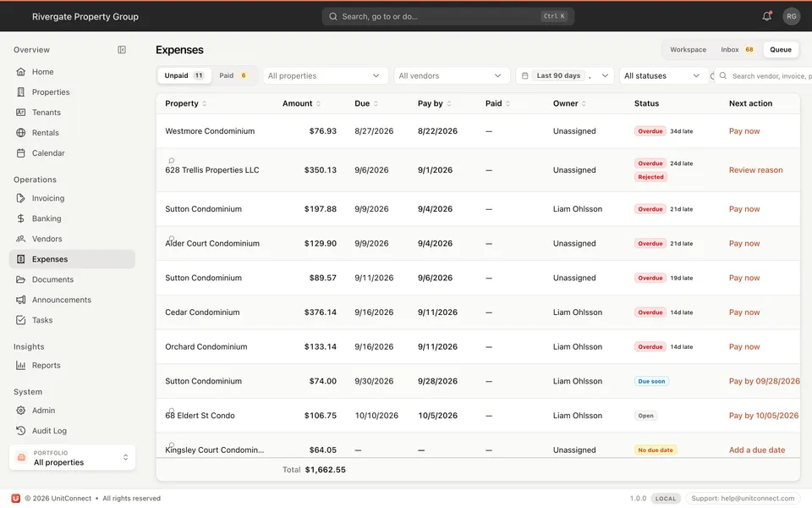This screenshot has width=812, height=508.
Task: Click the Home house icon
Action: click(x=20, y=71)
